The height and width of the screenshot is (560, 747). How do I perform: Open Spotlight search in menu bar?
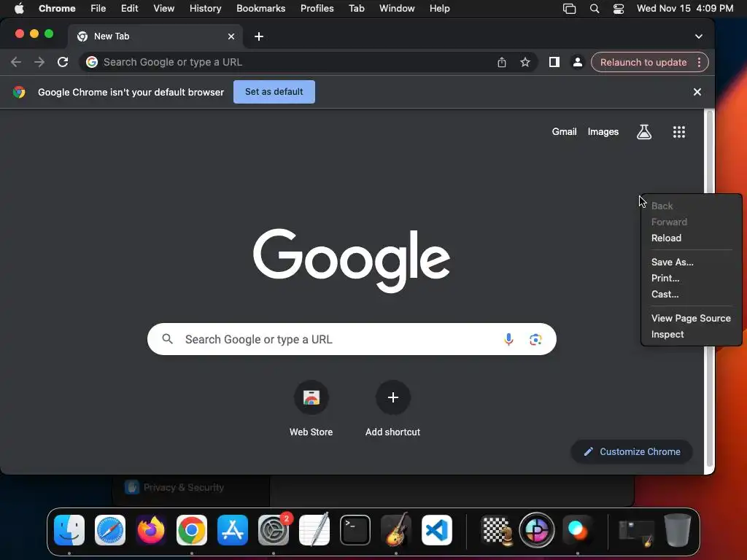point(594,9)
